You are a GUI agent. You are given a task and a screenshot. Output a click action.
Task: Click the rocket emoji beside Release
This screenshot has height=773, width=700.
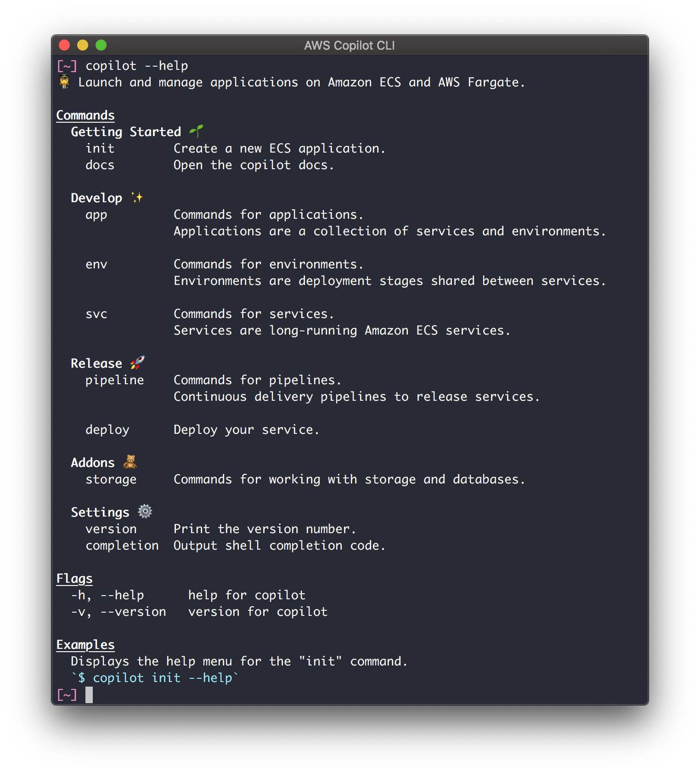tap(137, 363)
